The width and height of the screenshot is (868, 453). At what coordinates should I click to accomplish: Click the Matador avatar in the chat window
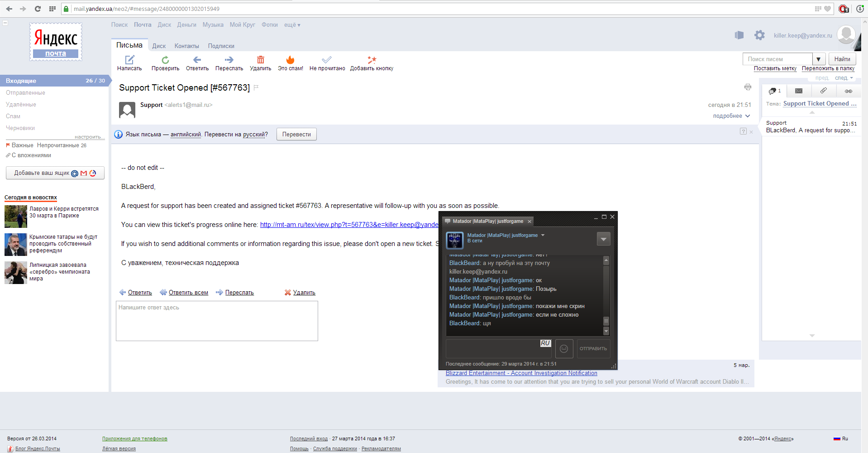point(454,240)
